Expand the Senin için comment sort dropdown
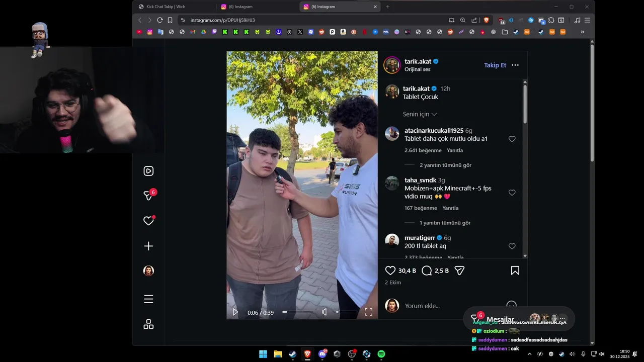The image size is (644, 362). [420, 114]
